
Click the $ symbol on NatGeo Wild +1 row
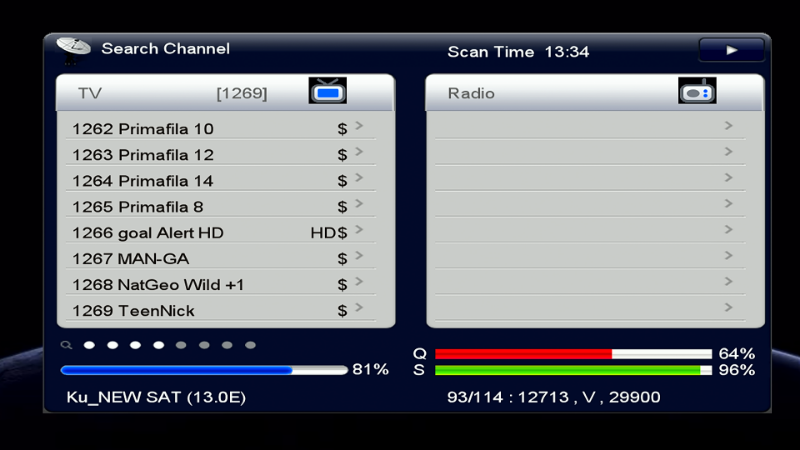(342, 285)
